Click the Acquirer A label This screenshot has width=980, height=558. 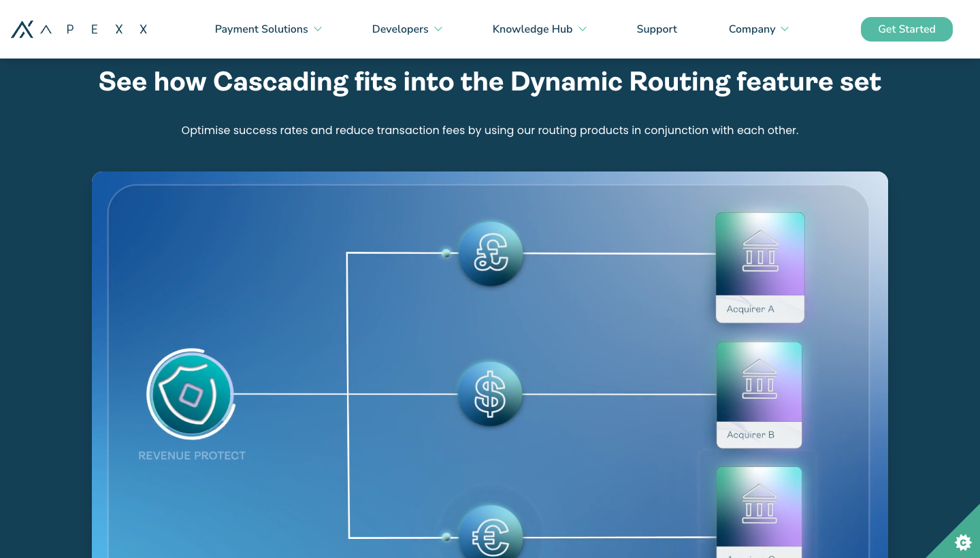[750, 309]
